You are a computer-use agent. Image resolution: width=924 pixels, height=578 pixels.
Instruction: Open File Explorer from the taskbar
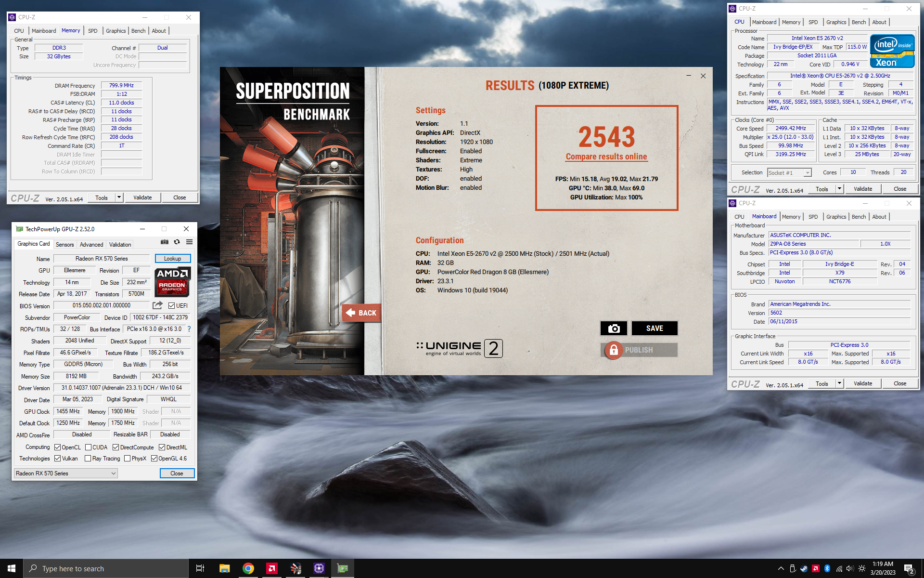[224, 568]
